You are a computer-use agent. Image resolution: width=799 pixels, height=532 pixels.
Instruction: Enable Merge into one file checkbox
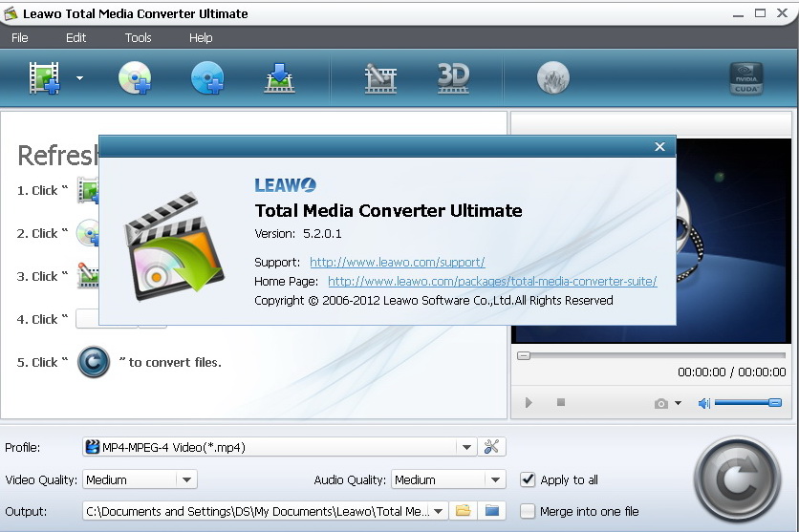point(528,511)
